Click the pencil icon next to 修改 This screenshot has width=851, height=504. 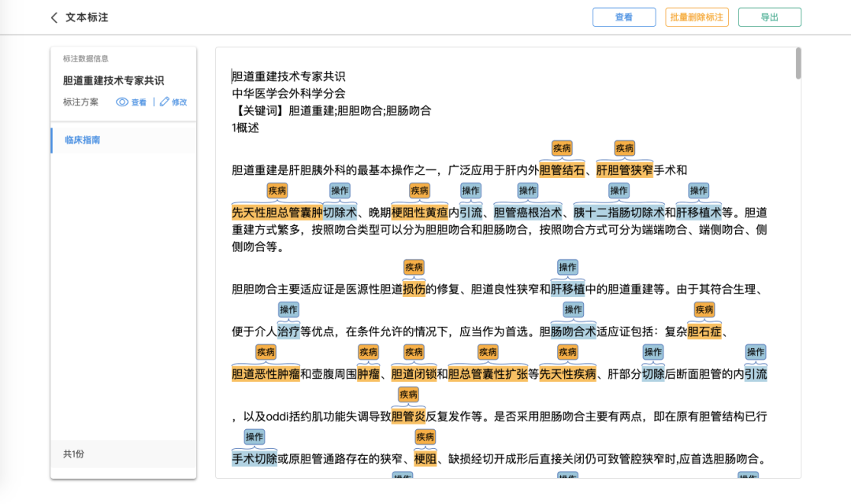(x=165, y=102)
